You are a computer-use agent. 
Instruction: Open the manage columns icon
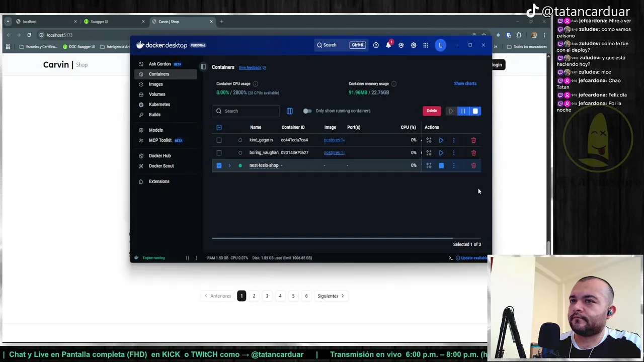pyautogui.click(x=290, y=111)
